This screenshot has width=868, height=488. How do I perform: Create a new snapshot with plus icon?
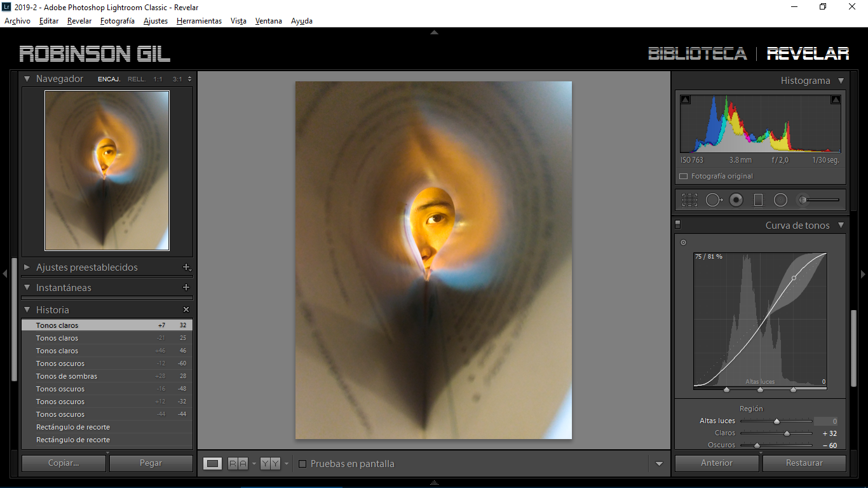click(x=186, y=287)
